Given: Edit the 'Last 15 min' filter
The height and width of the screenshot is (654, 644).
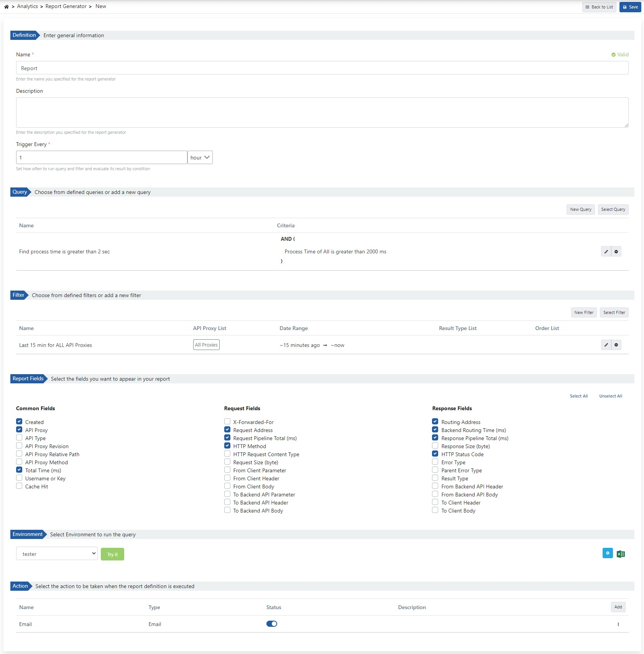Looking at the screenshot, I should click(606, 345).
